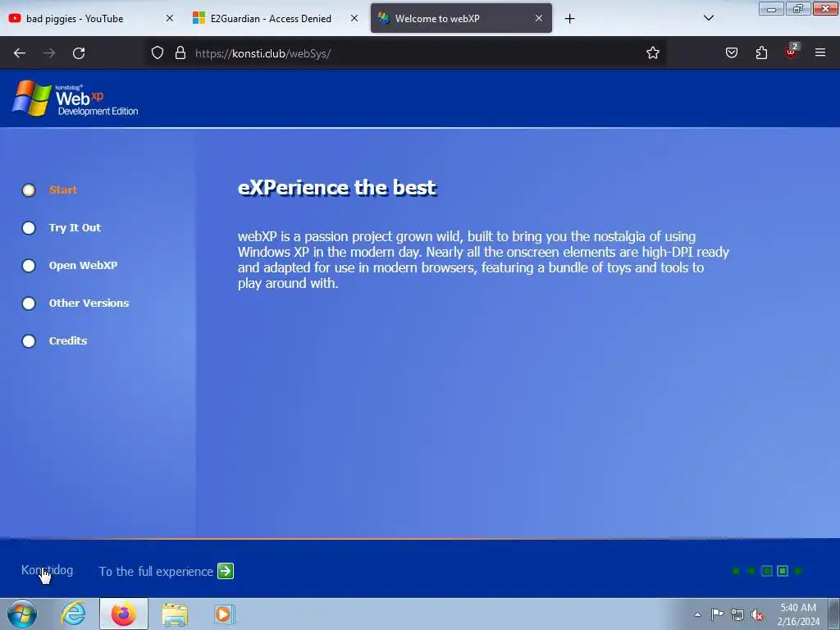Open the Pocket save icon
The width and height of the screenshot is (840, 630).
(731, 53)
